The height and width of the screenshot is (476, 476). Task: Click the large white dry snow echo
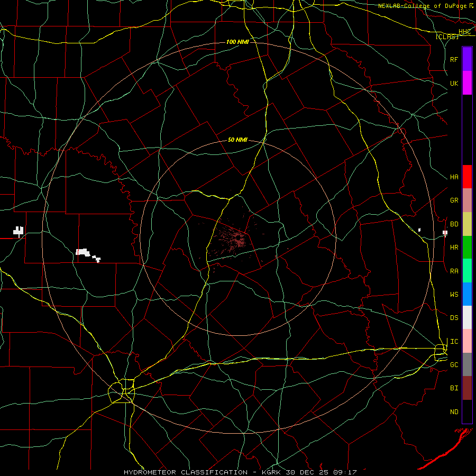pyautogui.click(x=83, y=252)
